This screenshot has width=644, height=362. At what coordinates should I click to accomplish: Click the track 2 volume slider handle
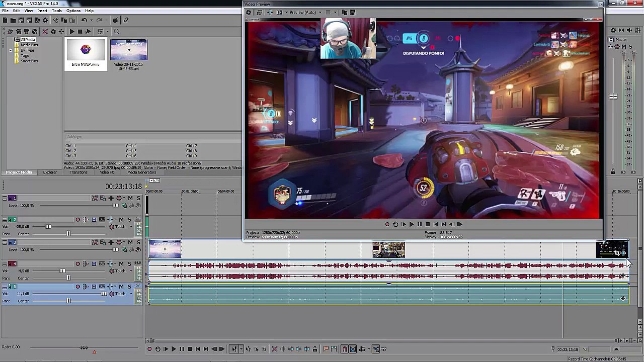coord(48,227)
